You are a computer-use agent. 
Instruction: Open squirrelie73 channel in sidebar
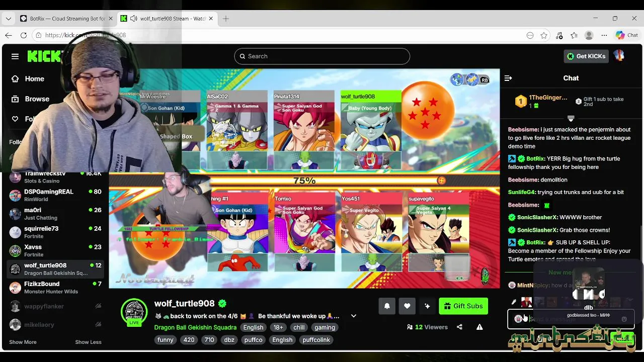(x=56, y=232)
